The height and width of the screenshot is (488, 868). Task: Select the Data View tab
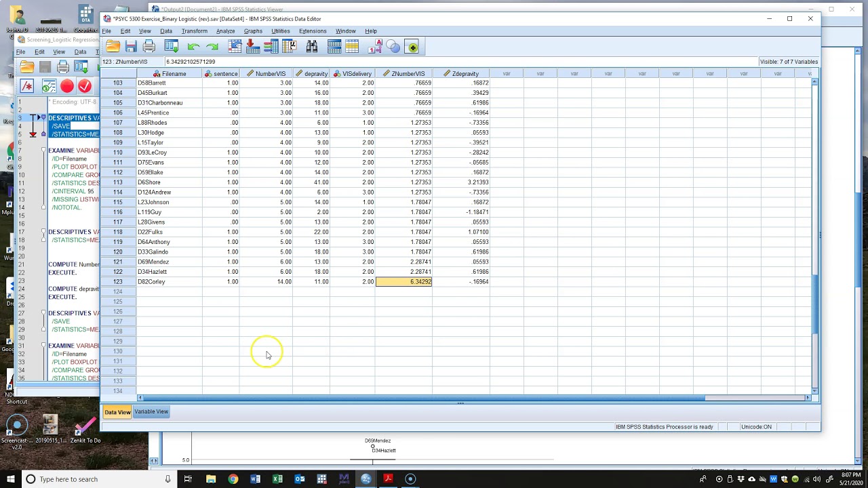point(117,412)
